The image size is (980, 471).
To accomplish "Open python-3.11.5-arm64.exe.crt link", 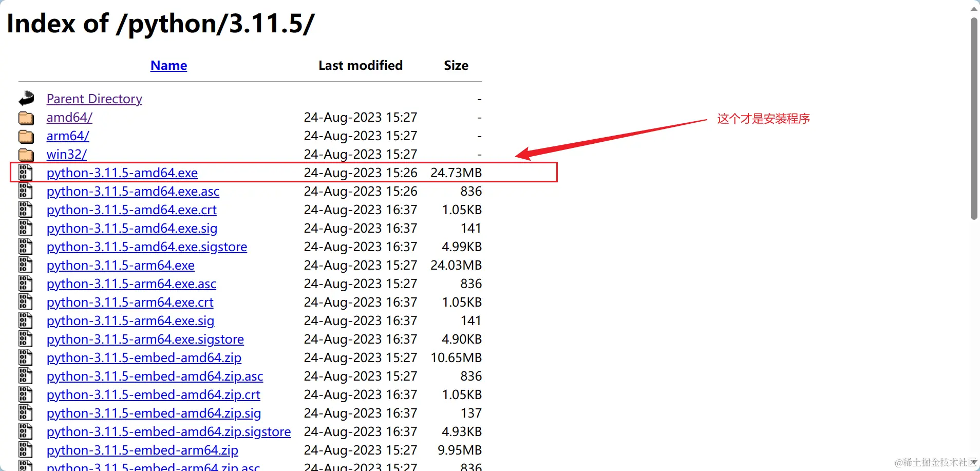I will pos(130,302).
